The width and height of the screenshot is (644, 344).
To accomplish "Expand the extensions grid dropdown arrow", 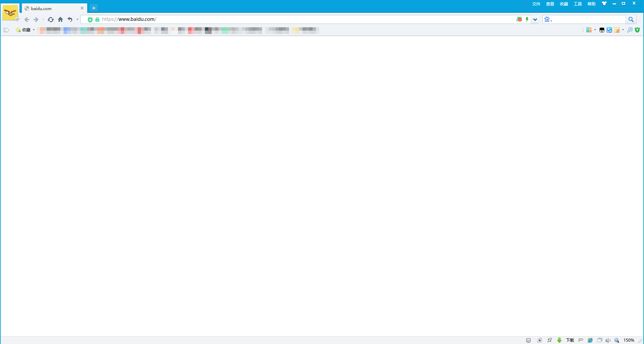I will [x=595, y=30].
